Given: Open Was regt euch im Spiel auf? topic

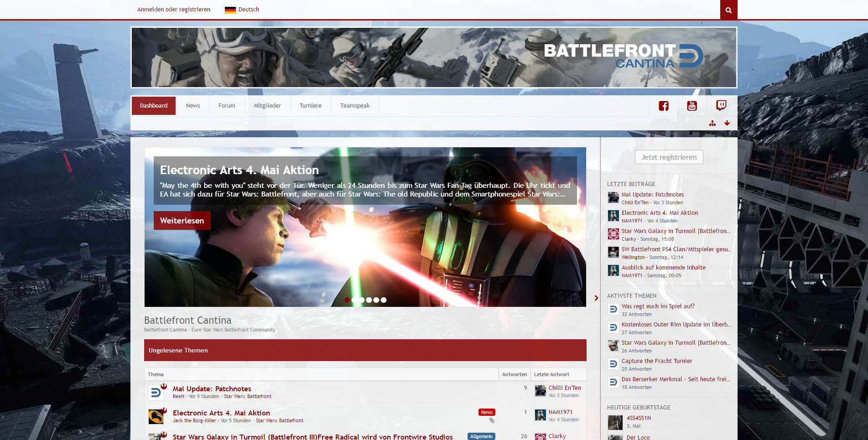Looking at the screenshot, I should (x=658, y=306).
